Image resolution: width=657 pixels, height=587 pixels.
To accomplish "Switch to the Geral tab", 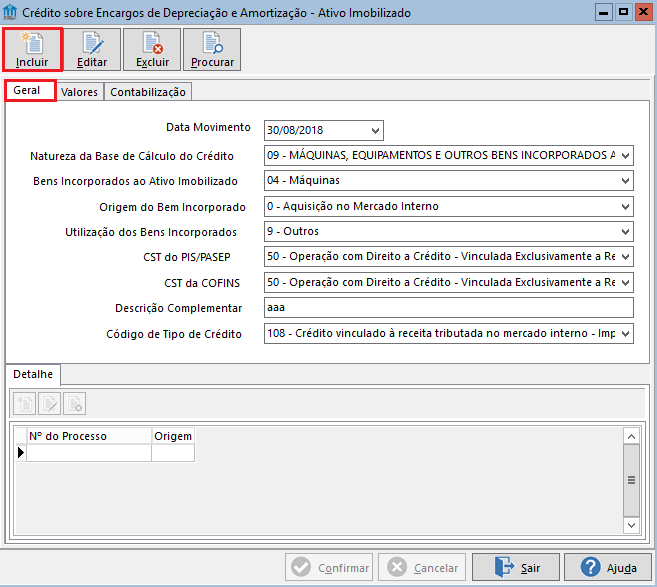I will [30, 91].
